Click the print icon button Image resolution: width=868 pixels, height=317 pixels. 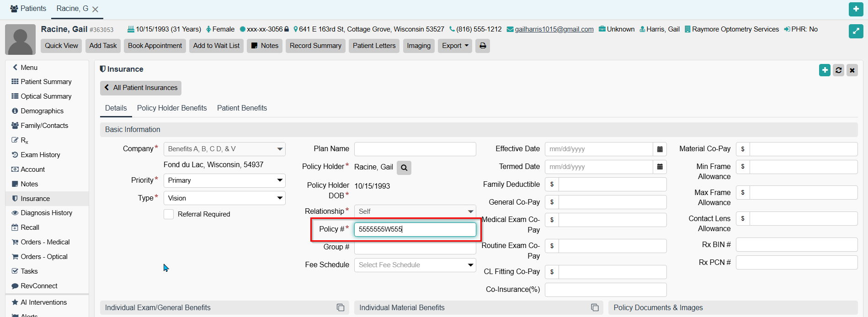[x=483, y=46]
